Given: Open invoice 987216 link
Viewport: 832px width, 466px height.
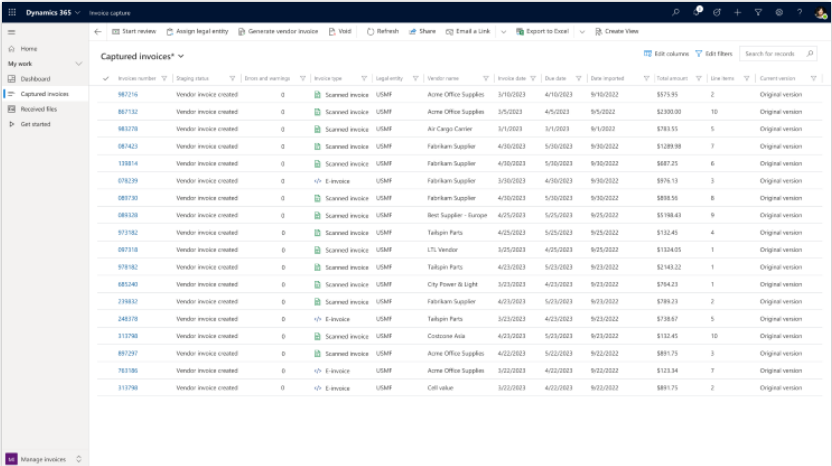Looking at the screenshot, I should coord(127,94).
